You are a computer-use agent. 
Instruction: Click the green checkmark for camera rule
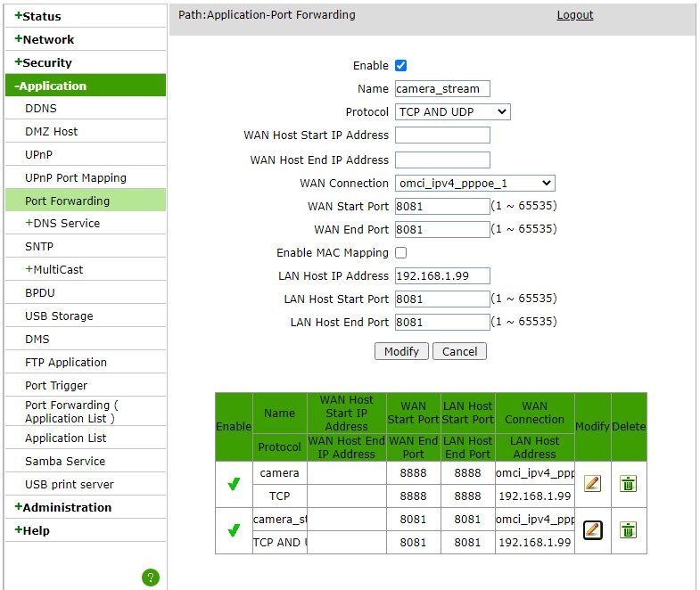(234, 484)
